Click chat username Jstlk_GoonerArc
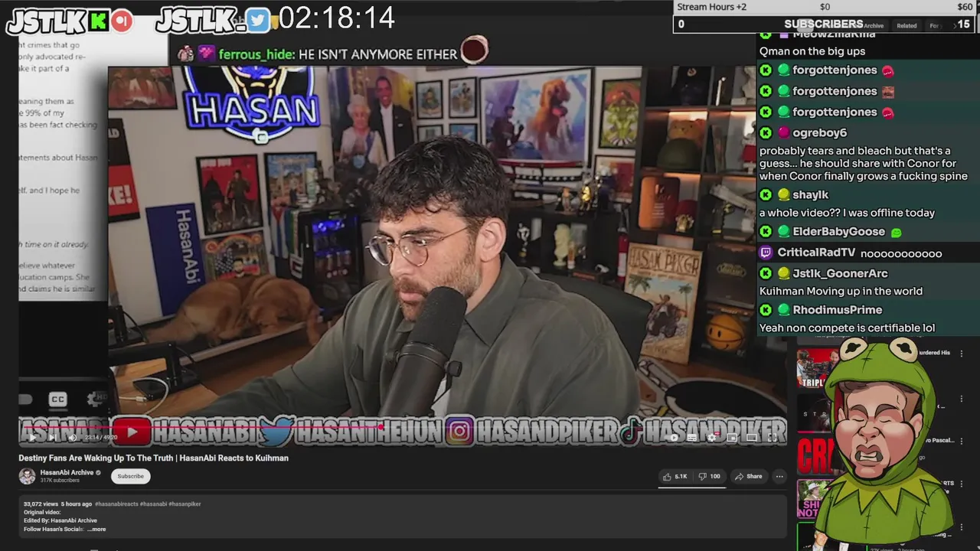The width and height of the screenshot is (980, 551). click(840, 272)
